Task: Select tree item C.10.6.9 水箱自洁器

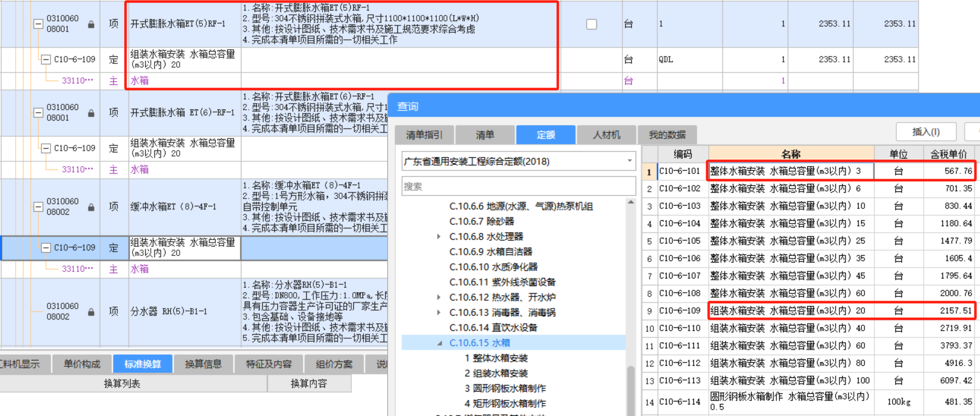Action: 491,252
